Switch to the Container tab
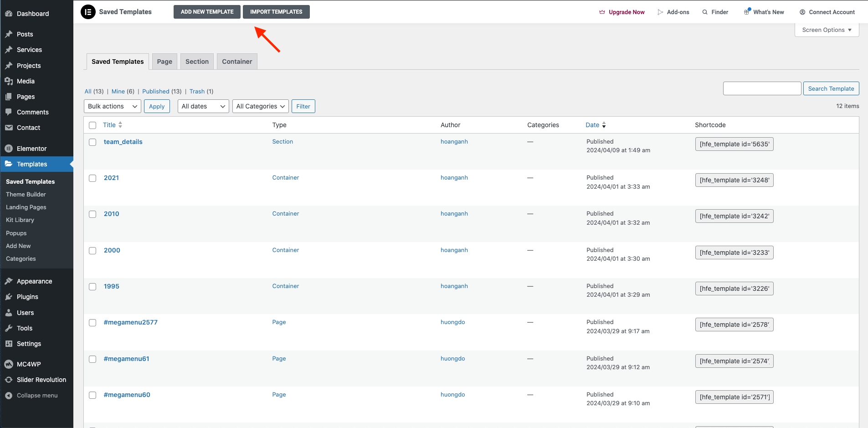Image resolution: width=868 pixels, height=428 pixels. (x=237, y=62)
